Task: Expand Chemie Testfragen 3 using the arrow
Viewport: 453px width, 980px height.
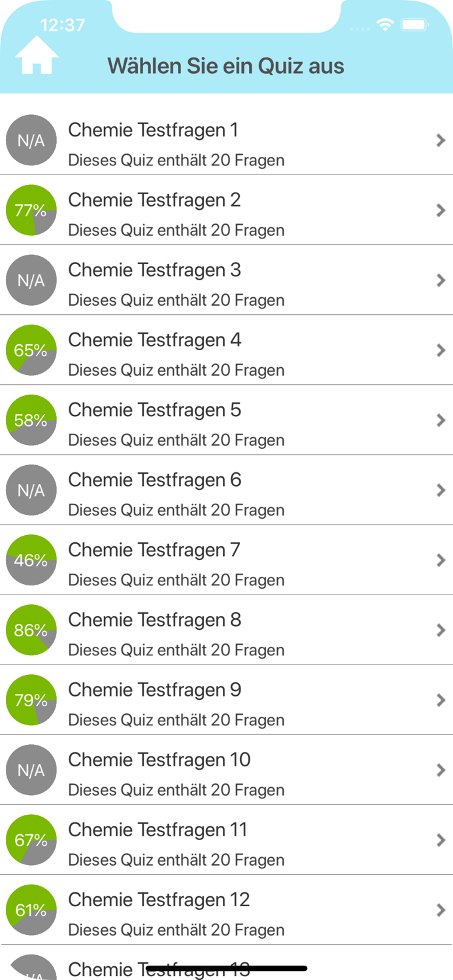Action: click(441, 280)
